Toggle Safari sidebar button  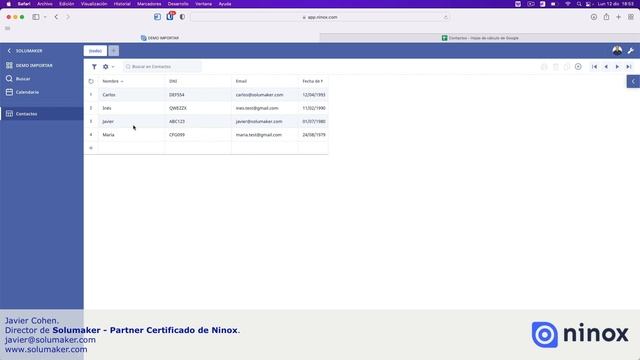coord(36,17)
